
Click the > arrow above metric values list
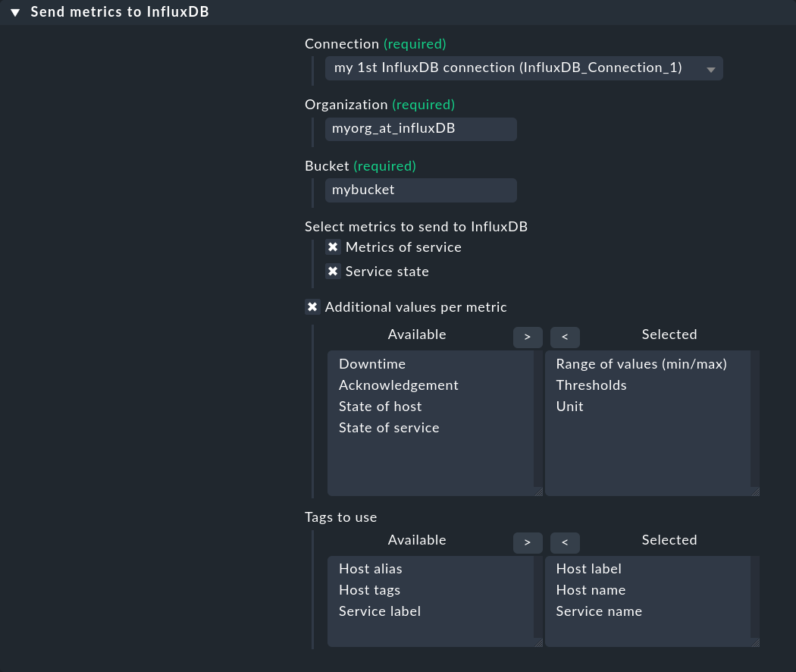click(528, 337)
